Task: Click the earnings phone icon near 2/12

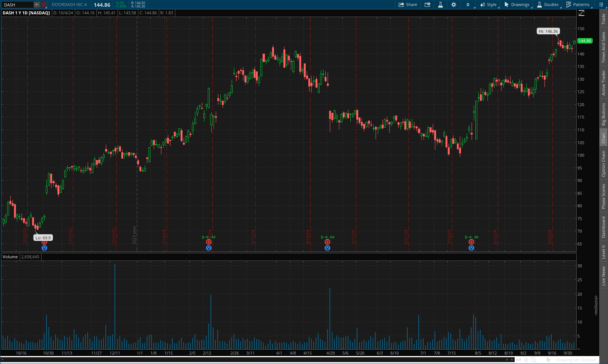Action: (209, 242)
